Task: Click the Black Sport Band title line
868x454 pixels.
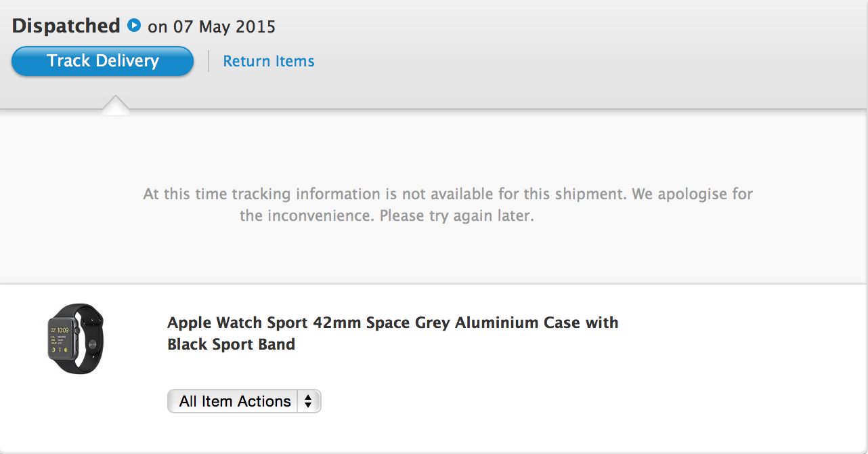Action: pos(231,344)
